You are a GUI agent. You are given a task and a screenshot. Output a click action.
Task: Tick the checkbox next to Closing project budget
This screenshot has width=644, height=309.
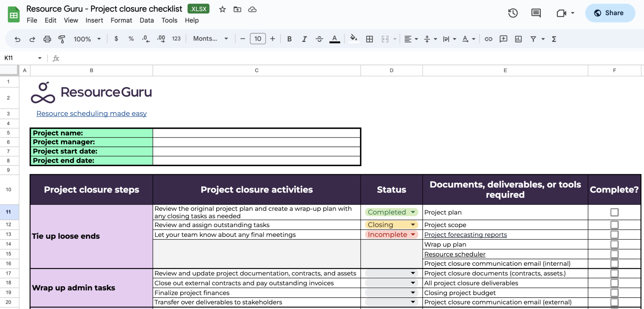pos(615,293)
